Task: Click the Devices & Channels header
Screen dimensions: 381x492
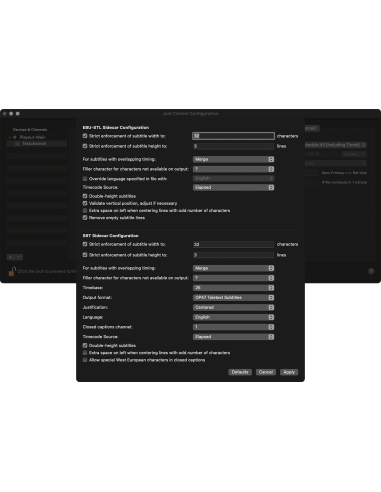Action: 30,129
